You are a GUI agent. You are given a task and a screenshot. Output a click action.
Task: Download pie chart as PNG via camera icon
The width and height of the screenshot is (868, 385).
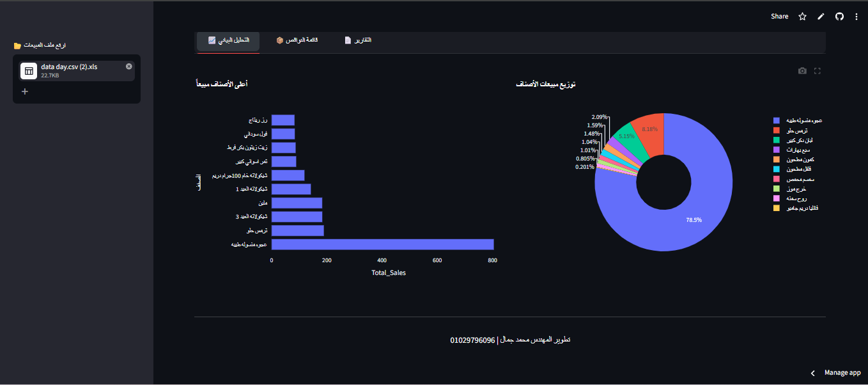click(802, 71)
